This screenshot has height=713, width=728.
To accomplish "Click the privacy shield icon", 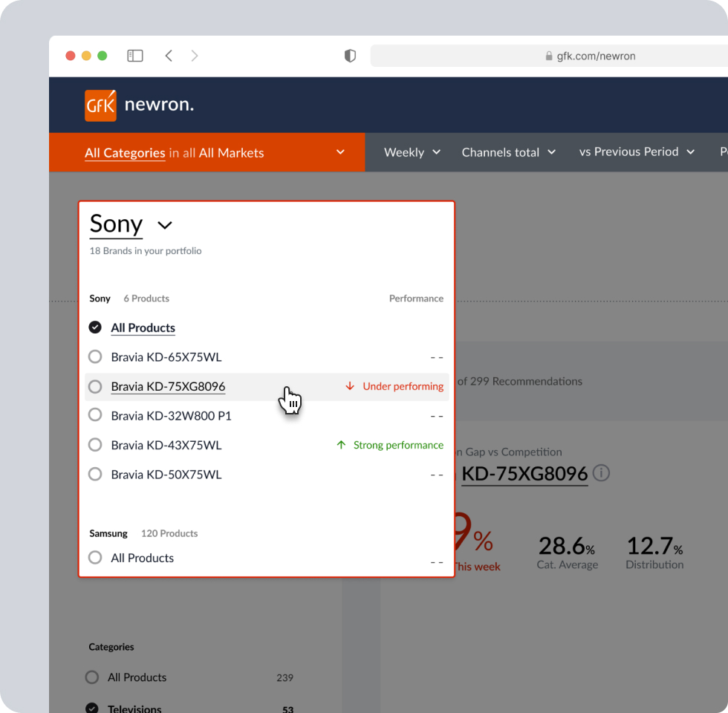I will [x=350, y=56].
